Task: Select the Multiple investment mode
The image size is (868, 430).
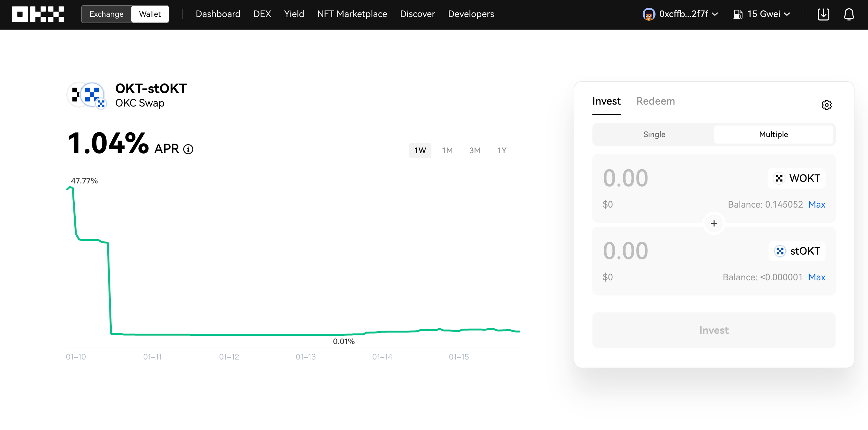Action: [773, 134]
